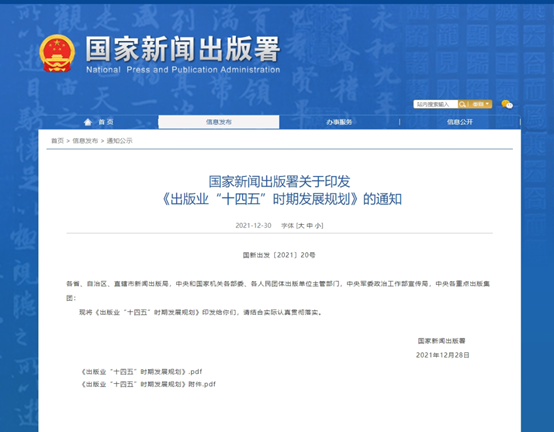Image resolution: width=554 pixels, height=432 pixels.
Task: Expand the search scope dropdown arrow
Action: tap(487, 104)
